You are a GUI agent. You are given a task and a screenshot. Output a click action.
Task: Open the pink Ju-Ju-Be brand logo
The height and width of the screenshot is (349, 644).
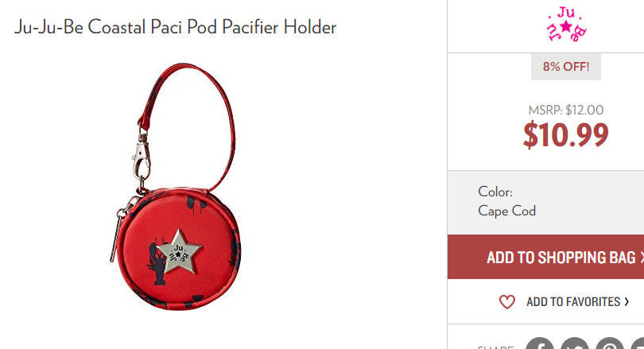click(x=566, y=25)
